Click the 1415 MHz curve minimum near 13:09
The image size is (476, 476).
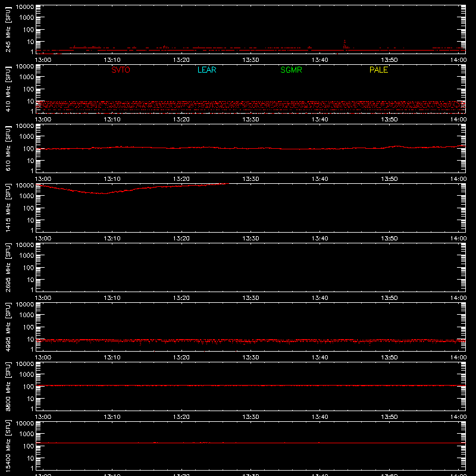(104, 193)
